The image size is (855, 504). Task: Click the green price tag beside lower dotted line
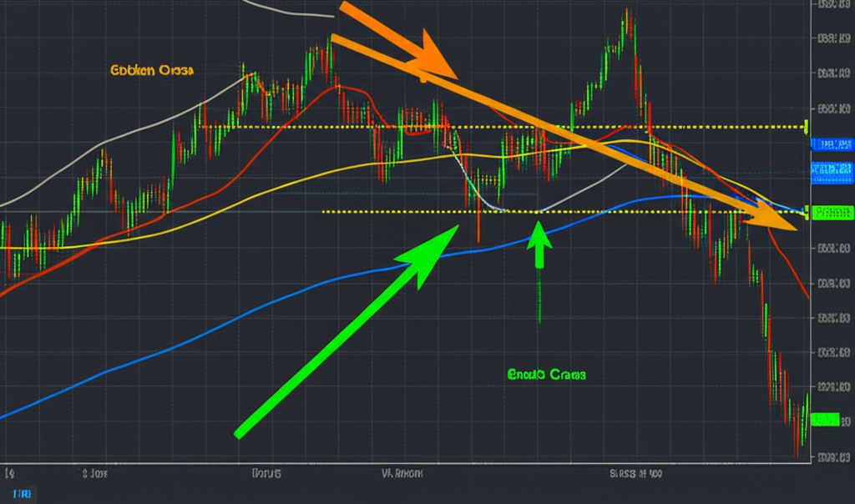pyautogui.click(x=832, y=212)
